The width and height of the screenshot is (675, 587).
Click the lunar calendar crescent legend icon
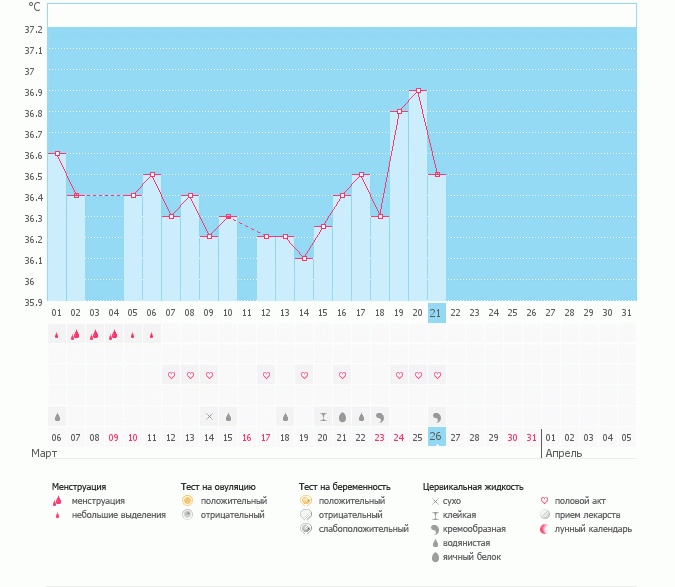(x=545, y=528)
